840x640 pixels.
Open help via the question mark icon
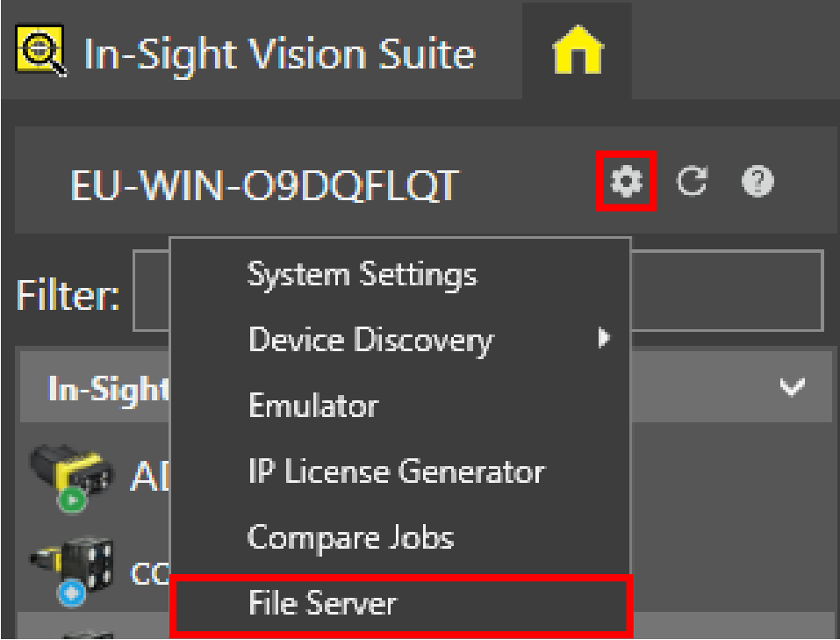pos(757,183)
